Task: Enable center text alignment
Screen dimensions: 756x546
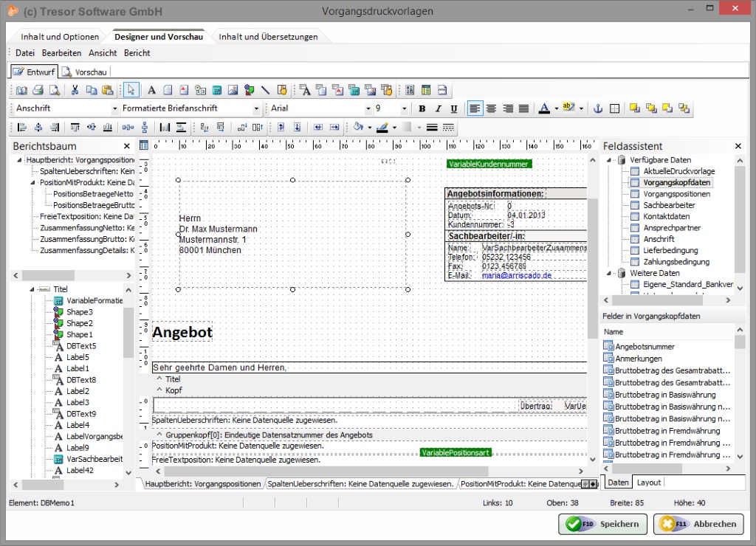Action: click(491, 108)
